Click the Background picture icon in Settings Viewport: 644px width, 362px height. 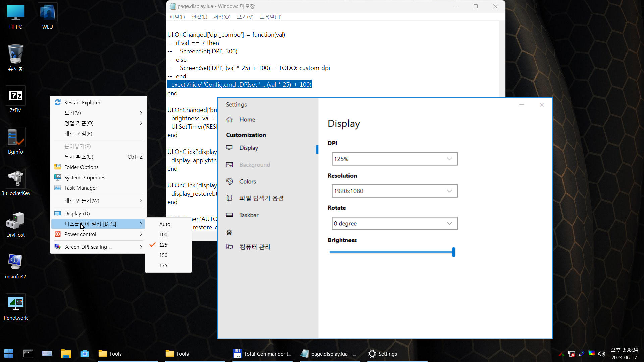229,165
